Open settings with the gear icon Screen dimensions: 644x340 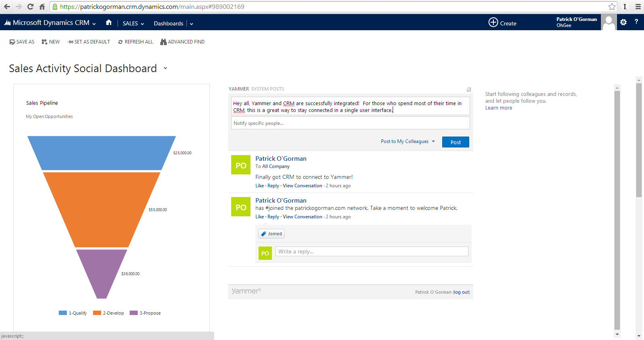click(623, 22)
